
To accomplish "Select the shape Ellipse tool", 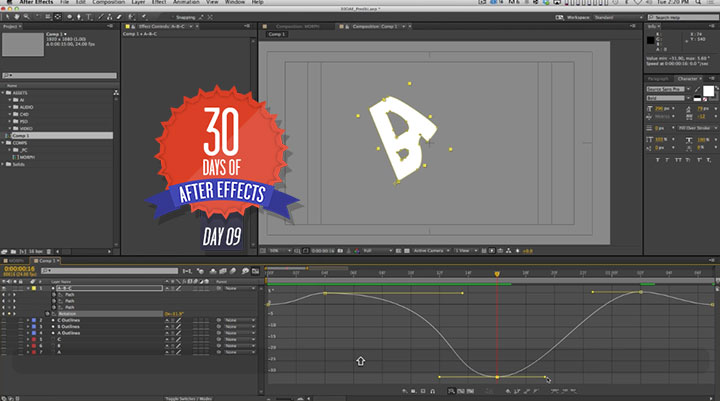I will 69,17.
